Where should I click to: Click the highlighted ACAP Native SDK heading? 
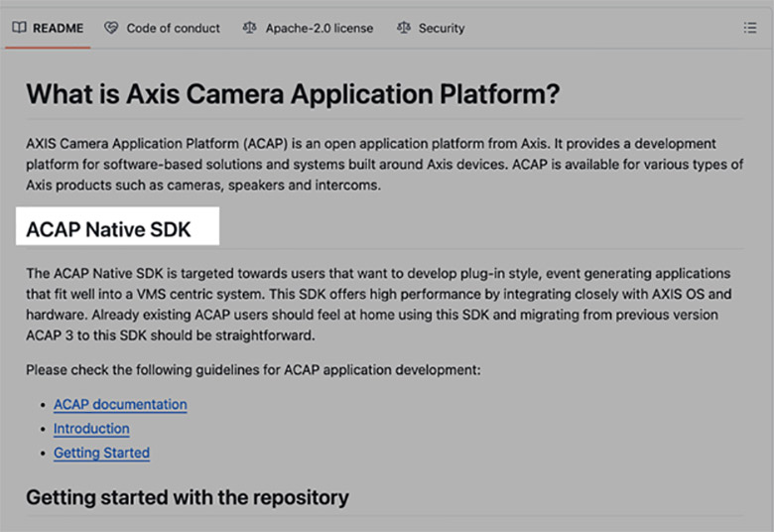[109, 230]
